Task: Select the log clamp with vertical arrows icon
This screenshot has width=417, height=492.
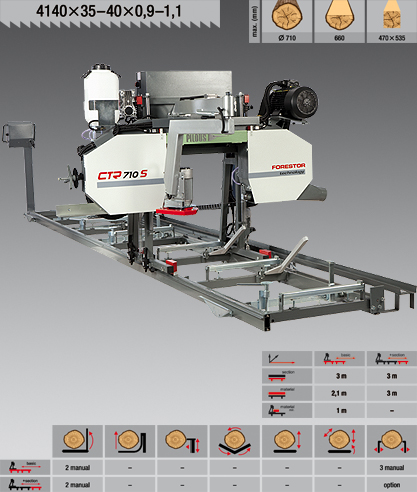Action: coord(182,441)
